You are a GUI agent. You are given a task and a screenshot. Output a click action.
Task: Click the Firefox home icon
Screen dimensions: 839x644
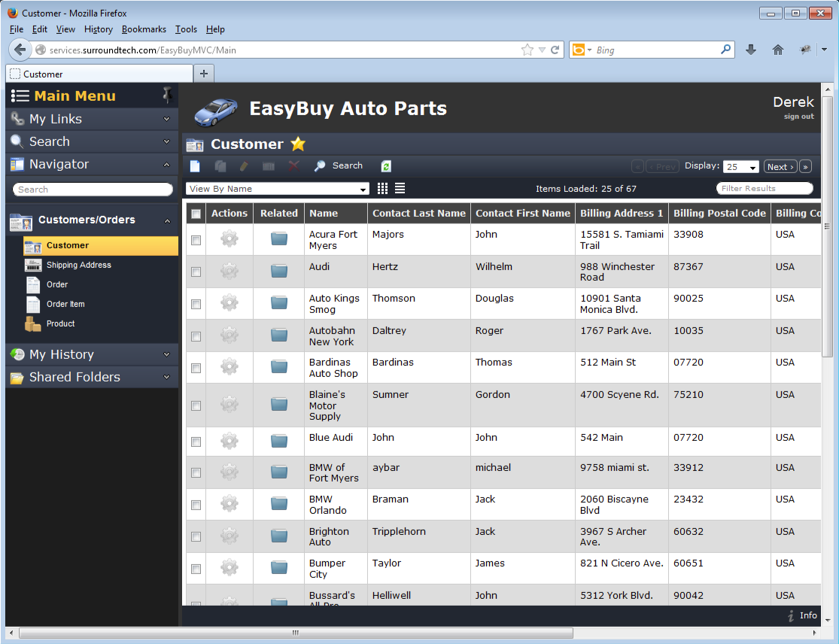click(x=778, y=50)
